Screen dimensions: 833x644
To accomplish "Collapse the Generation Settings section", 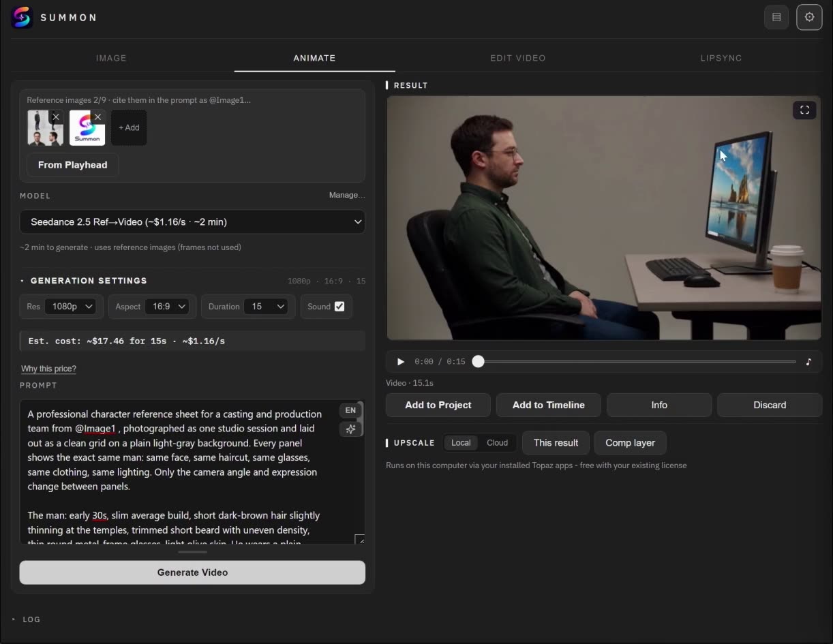I will (83, 281).
